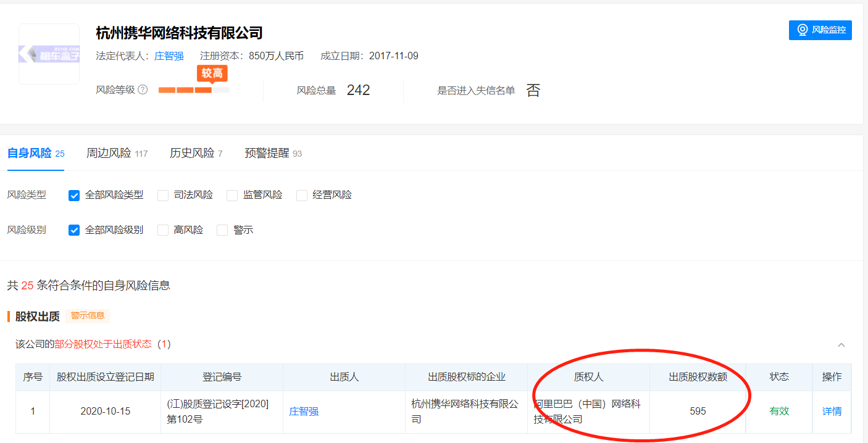Image resolution: width=868 pixels, height=443 pixels.
Task: Switch to 周边风险 tab
Action: (x=117, y=153)
